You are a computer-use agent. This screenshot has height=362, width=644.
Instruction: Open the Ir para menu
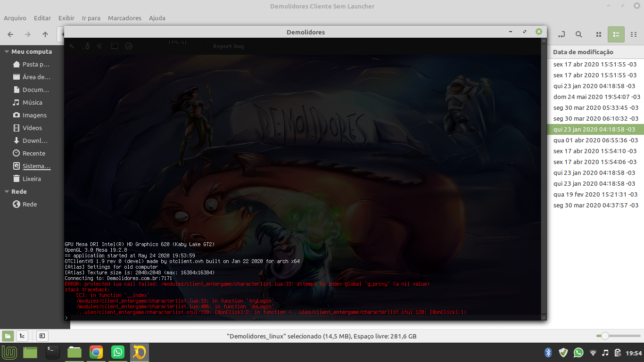click(91, 18)
